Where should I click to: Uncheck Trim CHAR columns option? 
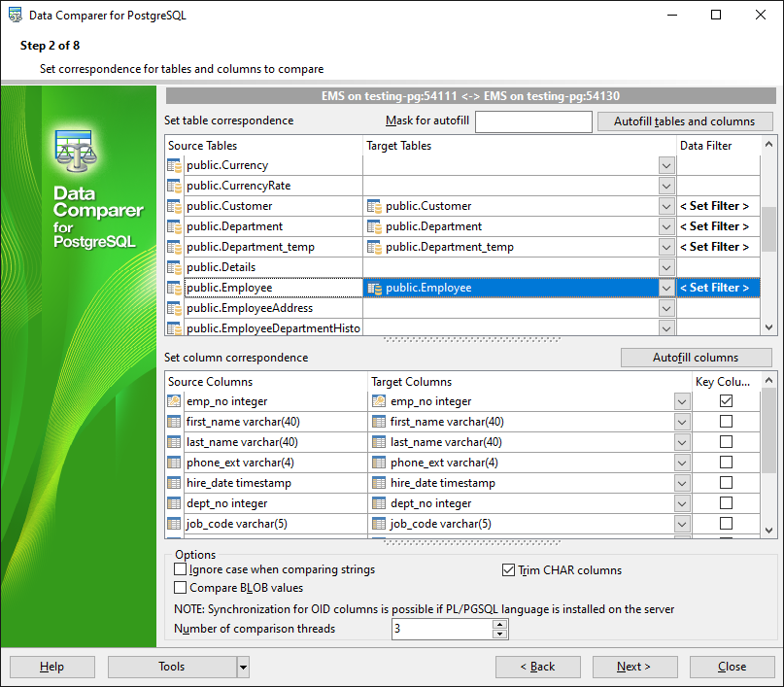click(x=508, y=570)
